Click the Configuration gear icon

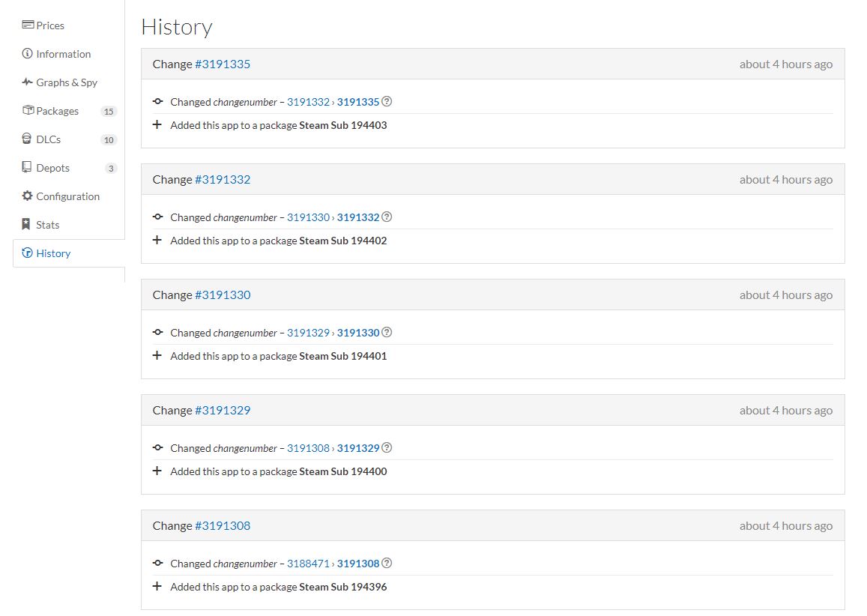coord(28,196)
